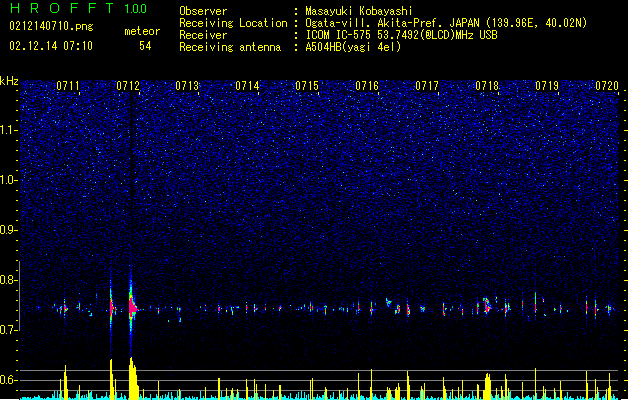The height and width of the screenshot is (400, 629).
Task: Click the kHz axis unit label
Action: pyautogui.click(x=9, y=81)
